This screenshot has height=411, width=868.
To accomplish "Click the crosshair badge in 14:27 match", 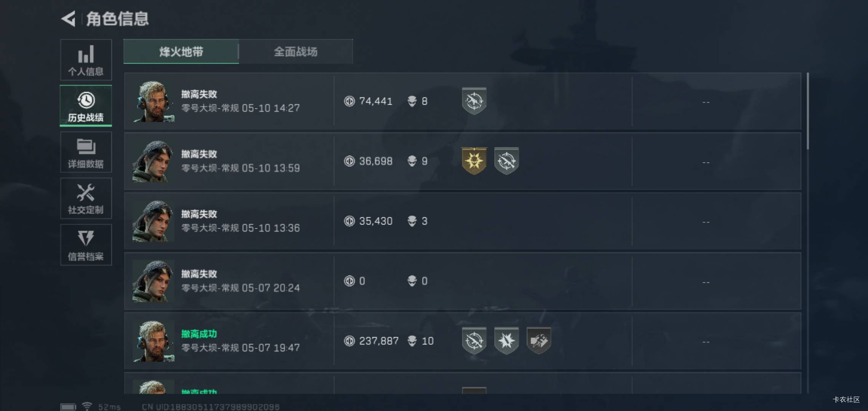I will (x=474, y=101).
